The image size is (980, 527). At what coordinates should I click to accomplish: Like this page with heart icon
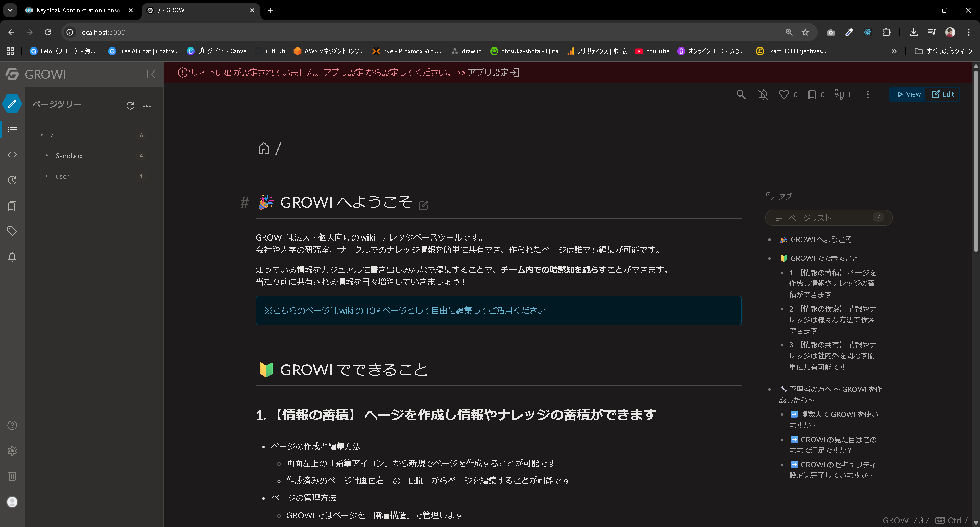click(x=784, y=94)
